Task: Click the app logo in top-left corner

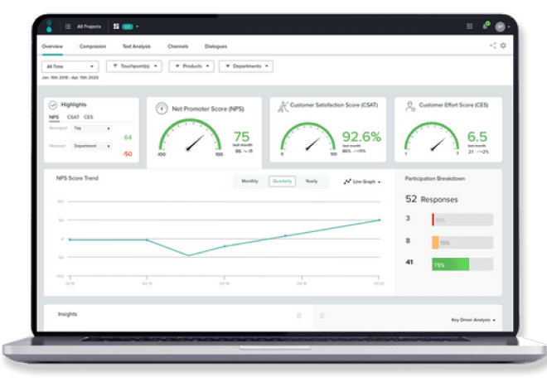Action: click(49, 27)
